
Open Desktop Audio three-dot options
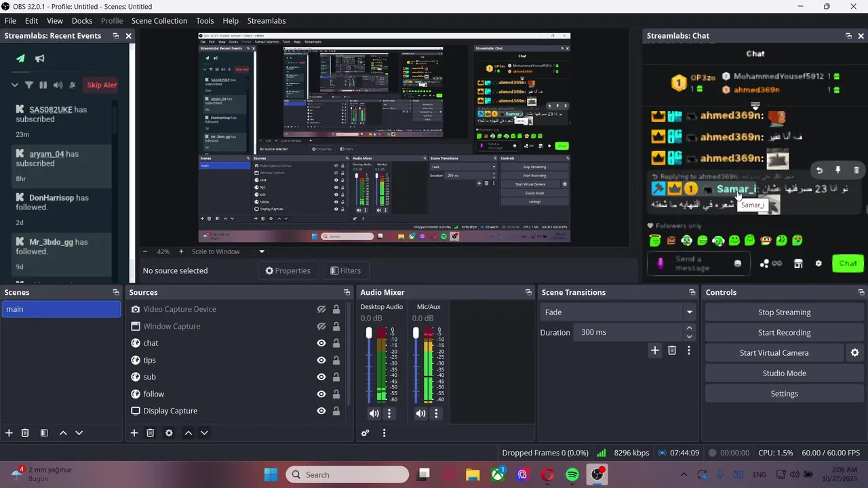(x=389, y=413)
